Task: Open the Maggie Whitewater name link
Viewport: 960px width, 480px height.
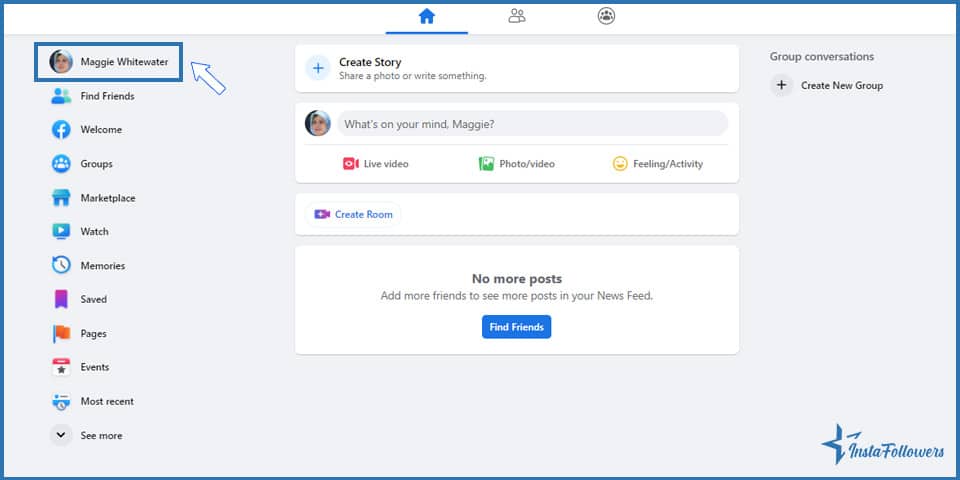Action: [x=124, y=62]
